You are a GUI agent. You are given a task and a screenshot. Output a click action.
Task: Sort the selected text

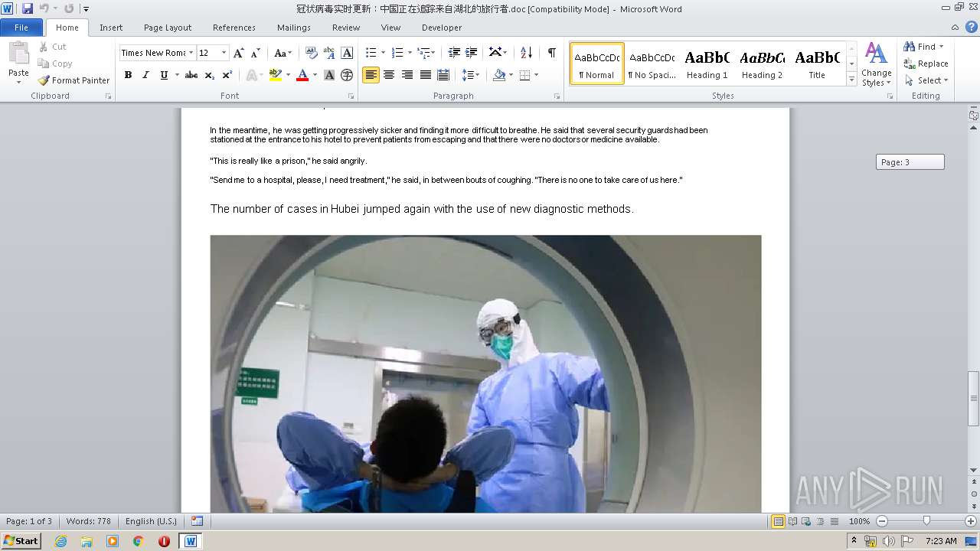[526, 53]
